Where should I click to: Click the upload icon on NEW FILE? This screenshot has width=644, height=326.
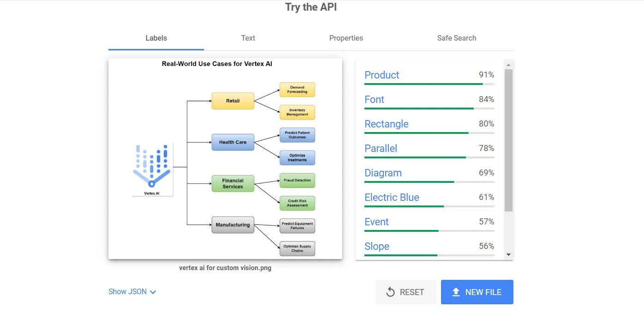(x=456, y=292)
